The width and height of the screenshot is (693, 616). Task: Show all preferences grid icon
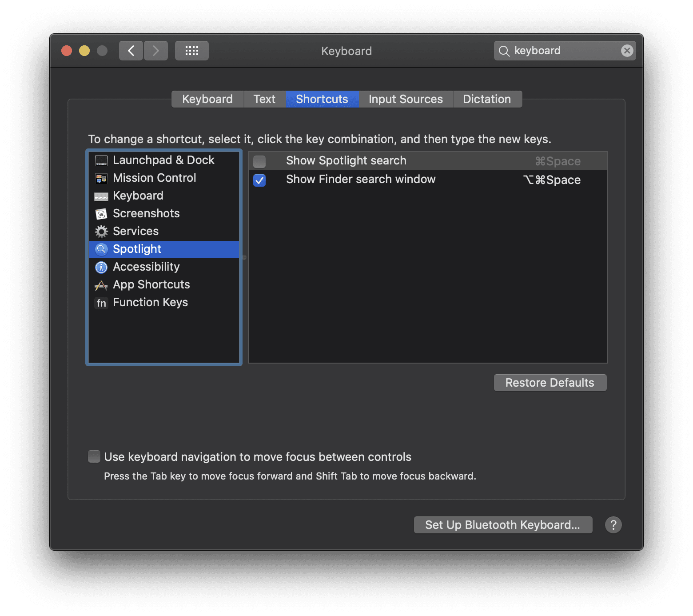click(x=191, y=51)
